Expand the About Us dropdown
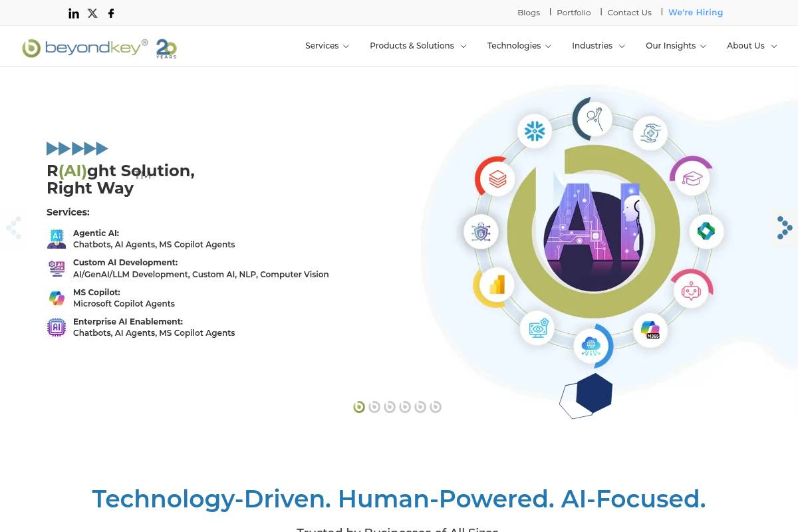The height and width of the screenshot is (532, 798). 751,46
